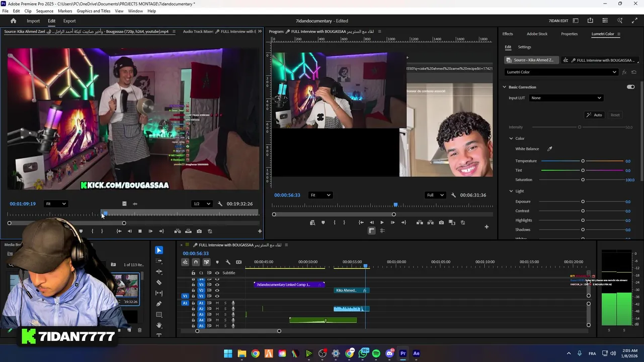
Task: Select the Slip tool
Action: click(159, 293)
